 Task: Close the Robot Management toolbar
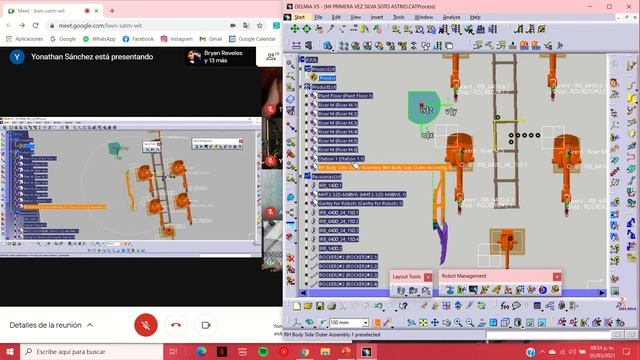(x=557, y=277)
